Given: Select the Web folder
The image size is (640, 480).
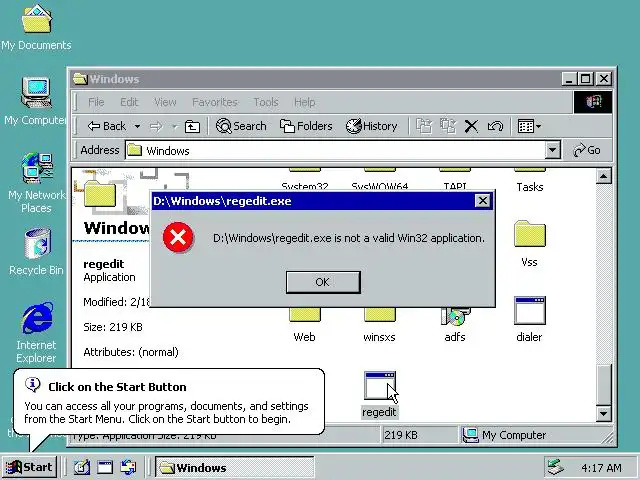Looking at the screenshot, I should (304, 325).
